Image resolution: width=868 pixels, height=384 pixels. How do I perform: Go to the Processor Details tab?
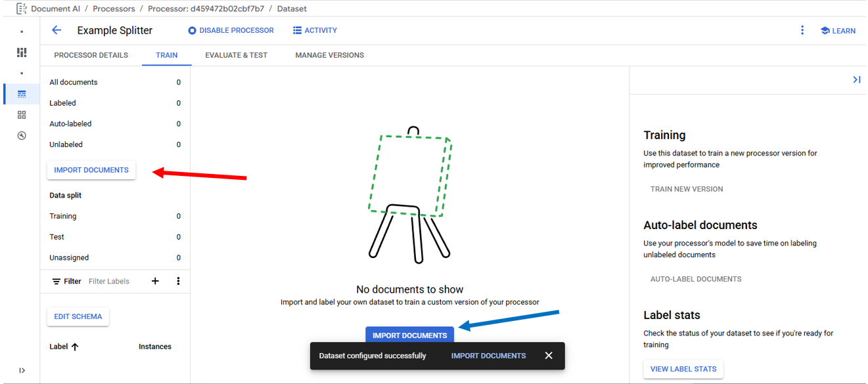91,55
